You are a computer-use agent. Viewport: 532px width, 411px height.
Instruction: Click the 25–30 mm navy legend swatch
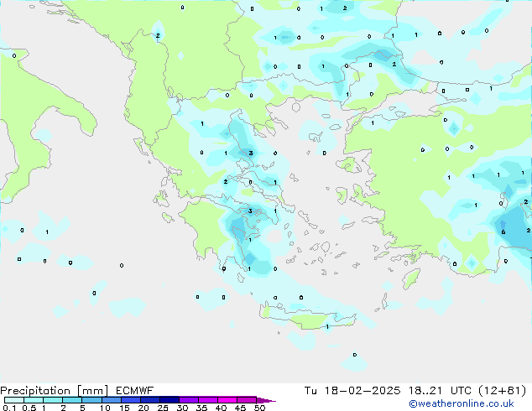(170, 400)
